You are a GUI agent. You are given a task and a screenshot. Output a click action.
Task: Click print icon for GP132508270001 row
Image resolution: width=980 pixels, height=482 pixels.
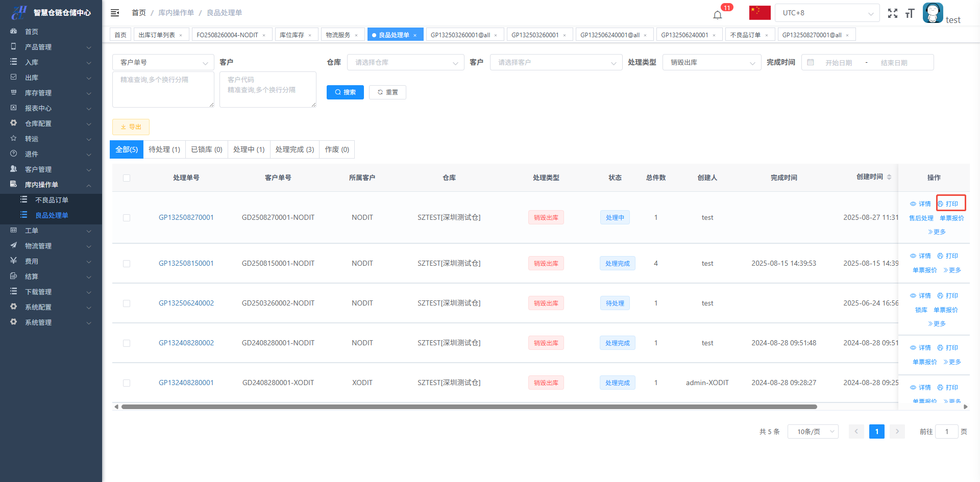coord(948,204)
